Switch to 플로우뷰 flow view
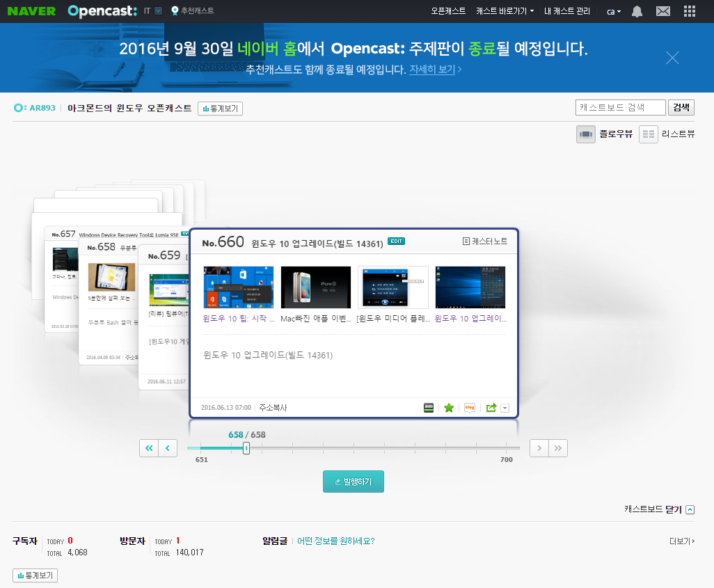714x588 pixels. 605,134
